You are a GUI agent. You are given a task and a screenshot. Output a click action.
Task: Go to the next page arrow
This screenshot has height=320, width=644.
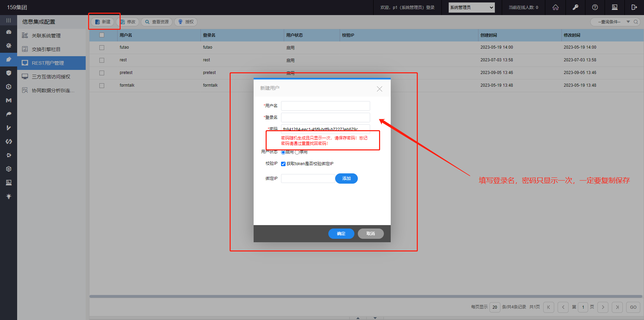(x=603, y=307)
